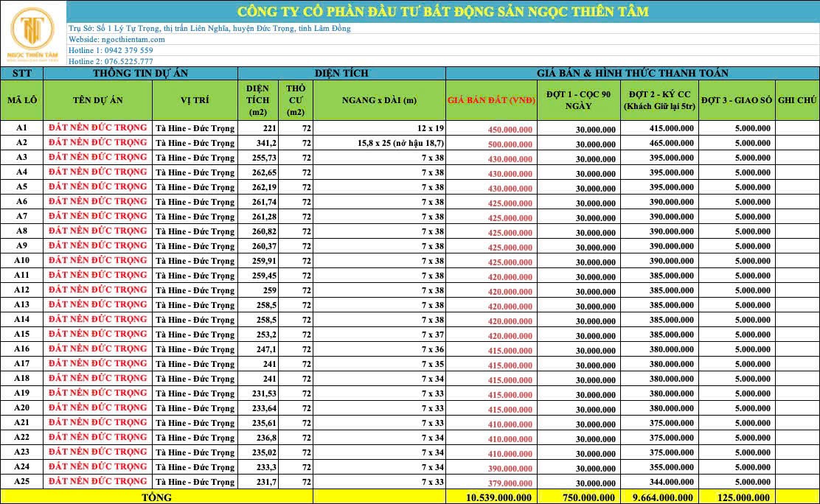Click the company title banner cell

pyautogui.click(x=442, y=12)
